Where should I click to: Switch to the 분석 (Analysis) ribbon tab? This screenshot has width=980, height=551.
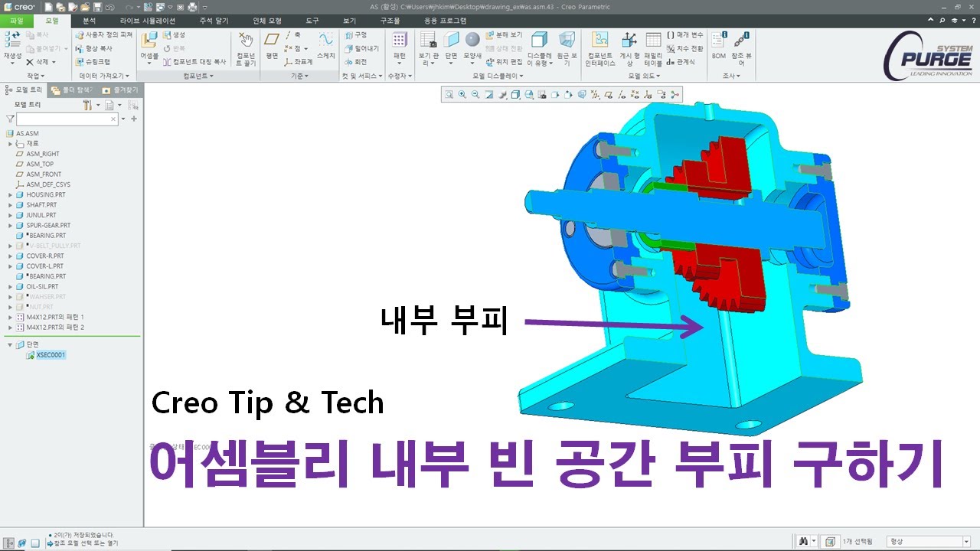[90, 21]
